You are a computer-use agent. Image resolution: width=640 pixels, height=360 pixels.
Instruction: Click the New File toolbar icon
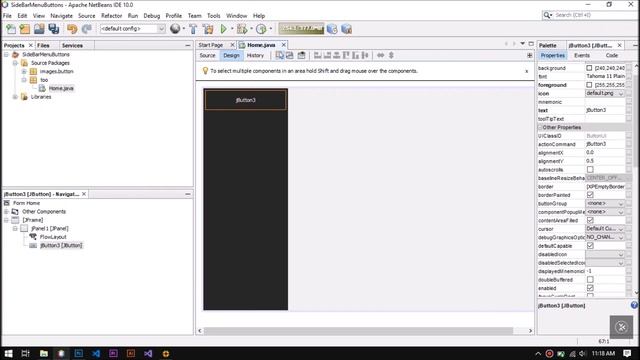coord(11,29)
